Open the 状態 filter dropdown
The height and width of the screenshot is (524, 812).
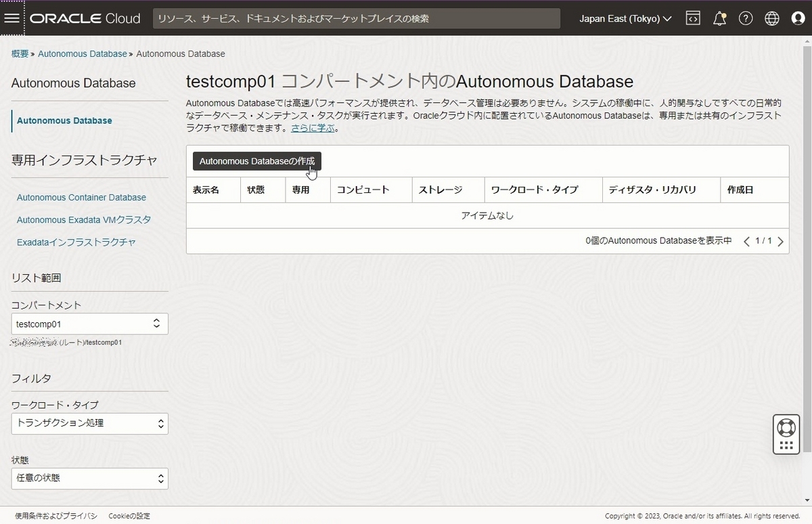89,479
